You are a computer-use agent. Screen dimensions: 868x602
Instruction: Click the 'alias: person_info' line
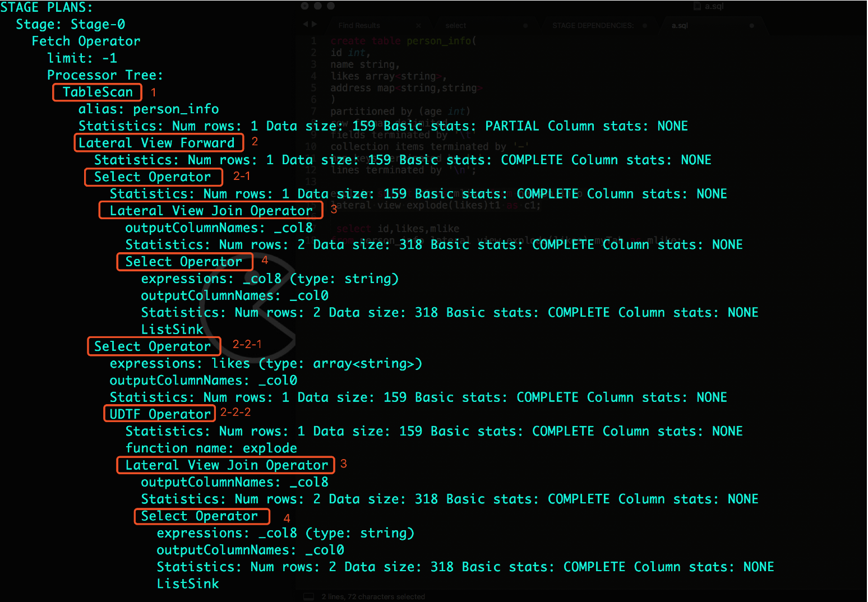click(149, 109)
